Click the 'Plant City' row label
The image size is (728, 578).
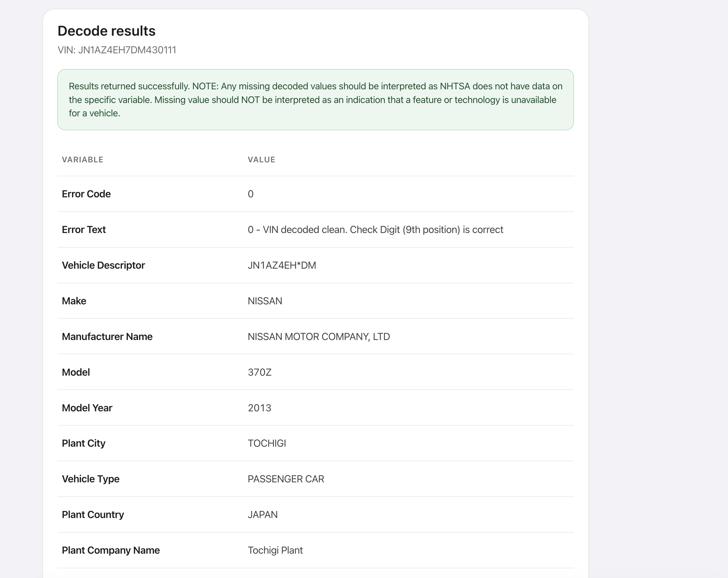tap(83, 443)
